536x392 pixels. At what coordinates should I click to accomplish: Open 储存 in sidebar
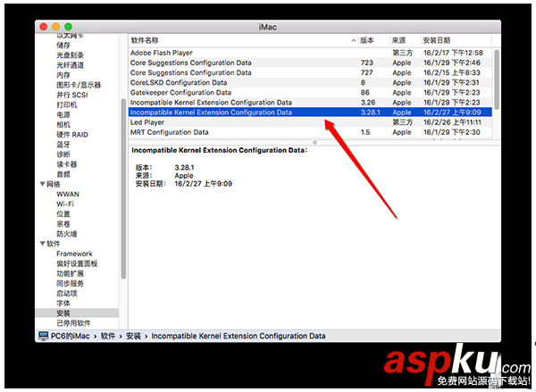click(x=63, y=46)
